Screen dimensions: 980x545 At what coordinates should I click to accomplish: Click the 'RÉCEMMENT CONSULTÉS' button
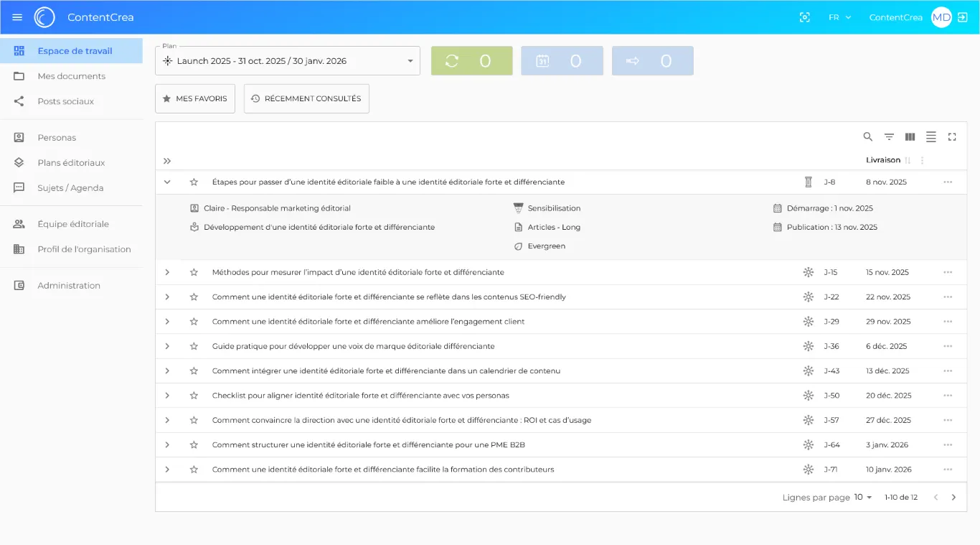tap(306, 99)
